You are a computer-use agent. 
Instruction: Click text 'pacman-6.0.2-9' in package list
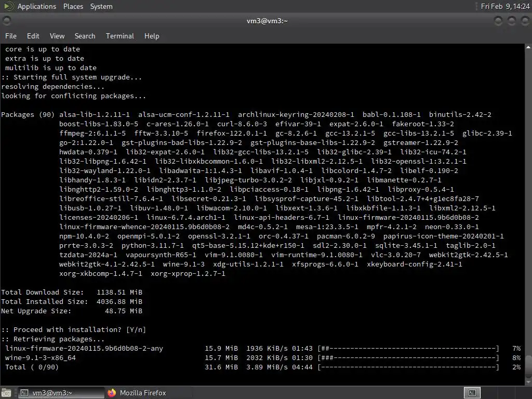click(346, 236)
